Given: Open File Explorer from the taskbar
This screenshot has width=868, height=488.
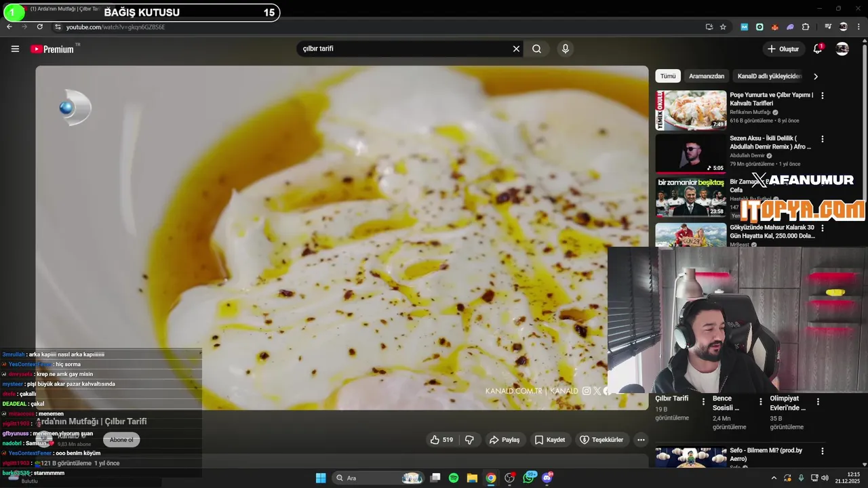Looking at the screenshot, I should (x=472, y=478).
